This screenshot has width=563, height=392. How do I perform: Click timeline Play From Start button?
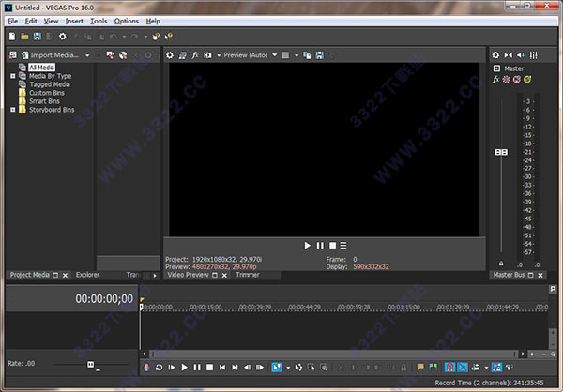point(172,368)
